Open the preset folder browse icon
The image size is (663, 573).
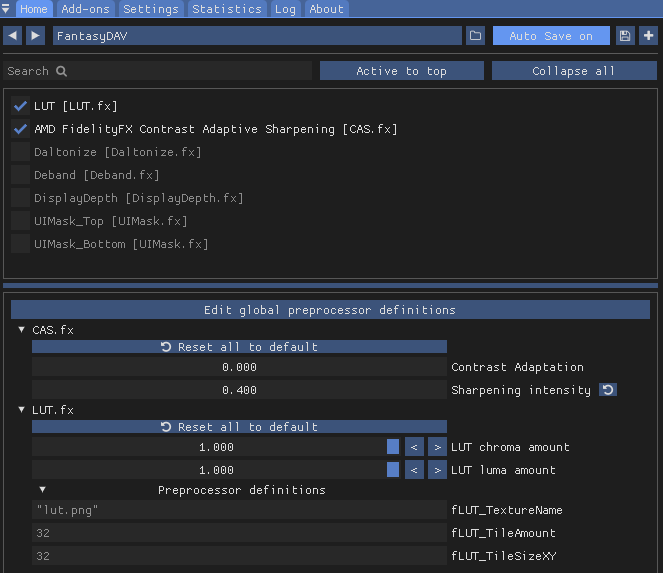click(475, 36)
